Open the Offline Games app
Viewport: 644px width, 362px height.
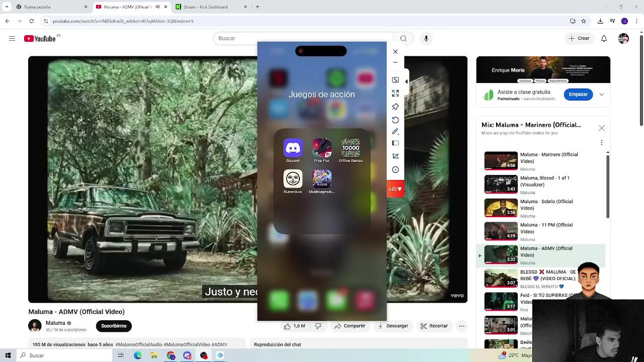tap(351, 148)
